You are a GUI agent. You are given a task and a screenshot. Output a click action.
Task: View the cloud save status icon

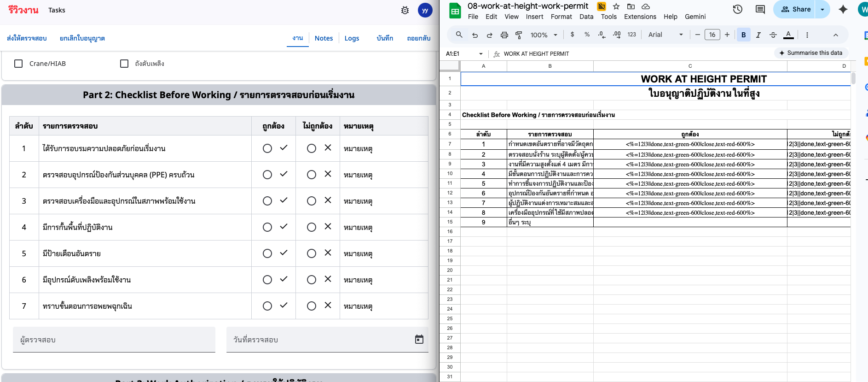(x=646, y=6)
